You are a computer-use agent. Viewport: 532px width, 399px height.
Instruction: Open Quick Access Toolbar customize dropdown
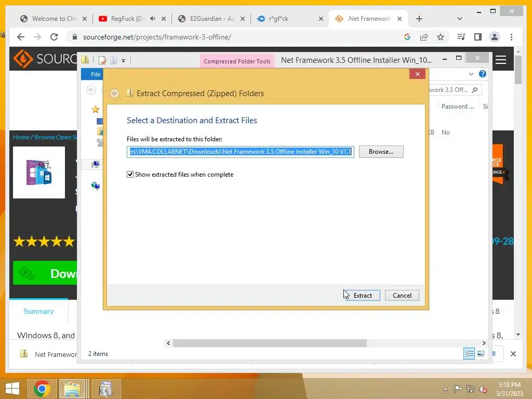pos(124,61)
